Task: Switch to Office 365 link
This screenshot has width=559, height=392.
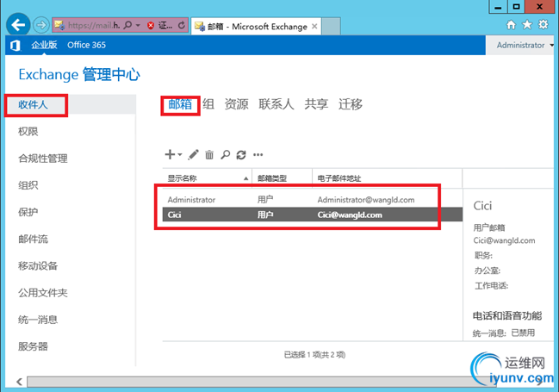Action: tap(86, 45)
